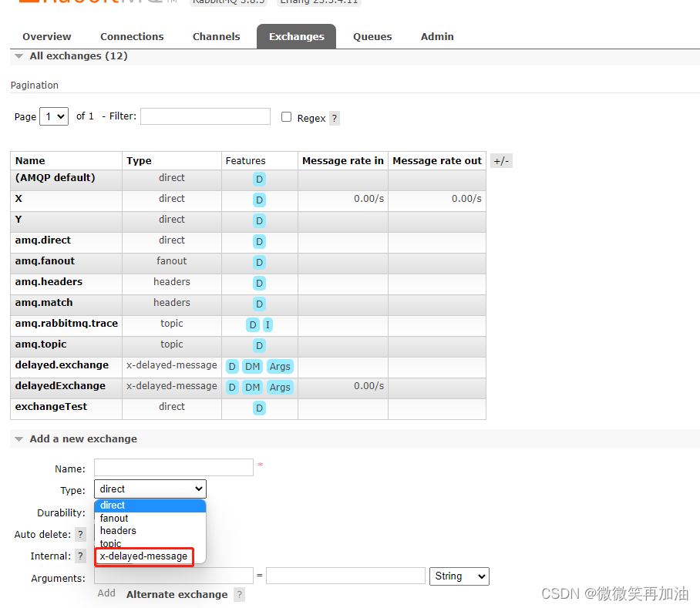Click the D badge for amq.direct
The width and height of the screenshot is (700, 608).
(259, 242)
